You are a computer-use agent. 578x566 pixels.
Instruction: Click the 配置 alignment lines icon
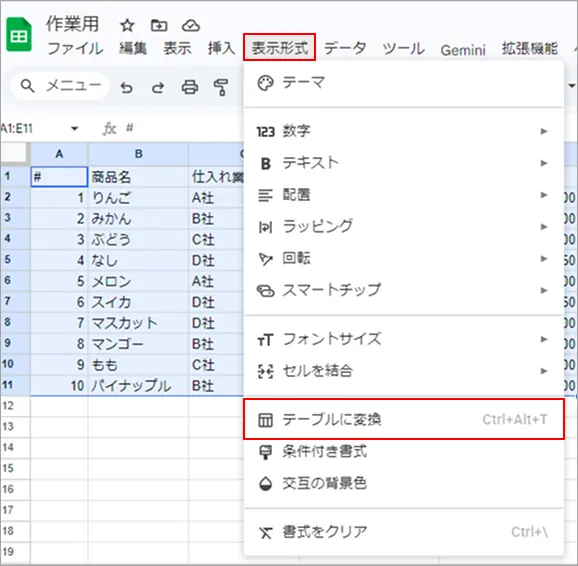pyautogui.click(x=265, y=195)
